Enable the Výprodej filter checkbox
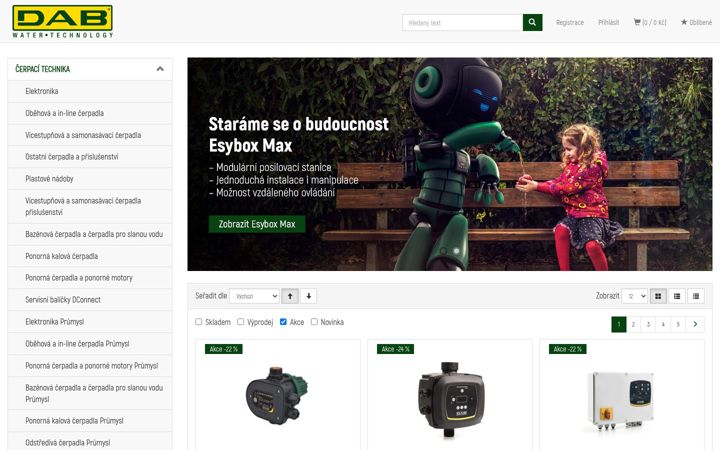This screenshot has height=450, width=720. [x=241, y=322]
